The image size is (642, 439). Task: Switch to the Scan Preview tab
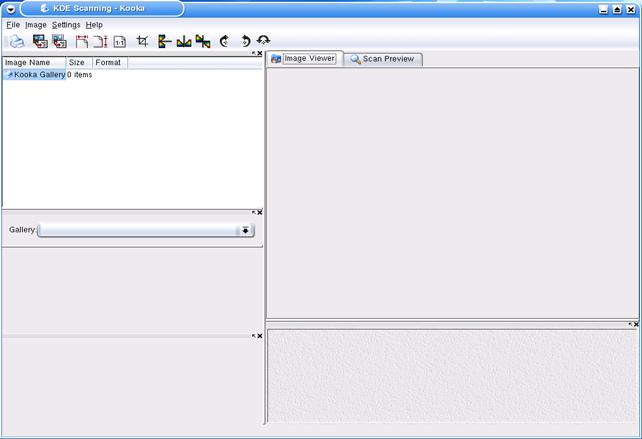[382, 59]
